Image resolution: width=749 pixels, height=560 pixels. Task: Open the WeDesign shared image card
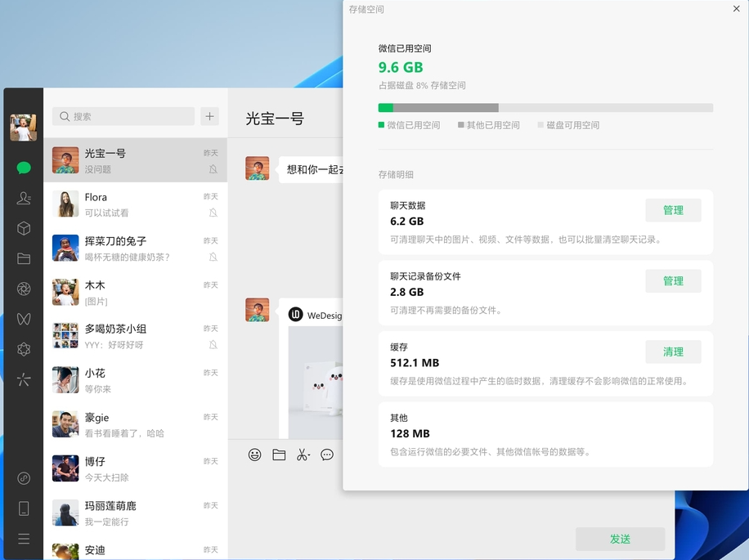pos(311,369)
